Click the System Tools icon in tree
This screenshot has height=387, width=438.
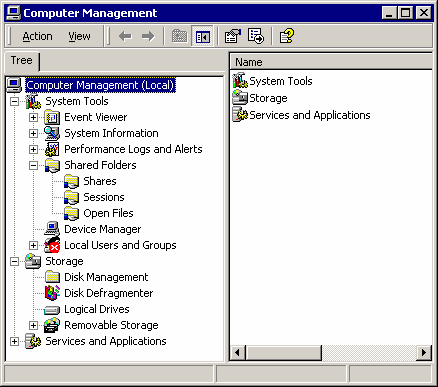(x=33, y=101)
